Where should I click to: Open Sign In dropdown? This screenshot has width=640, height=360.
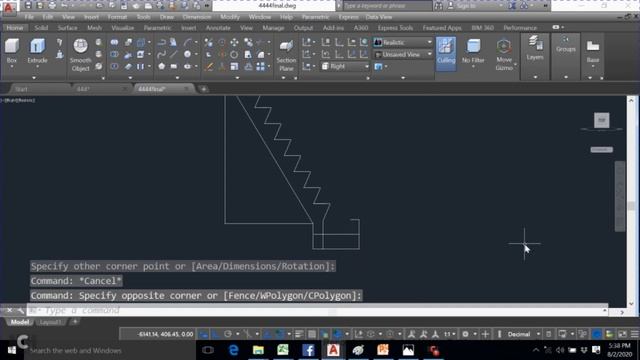476,6
